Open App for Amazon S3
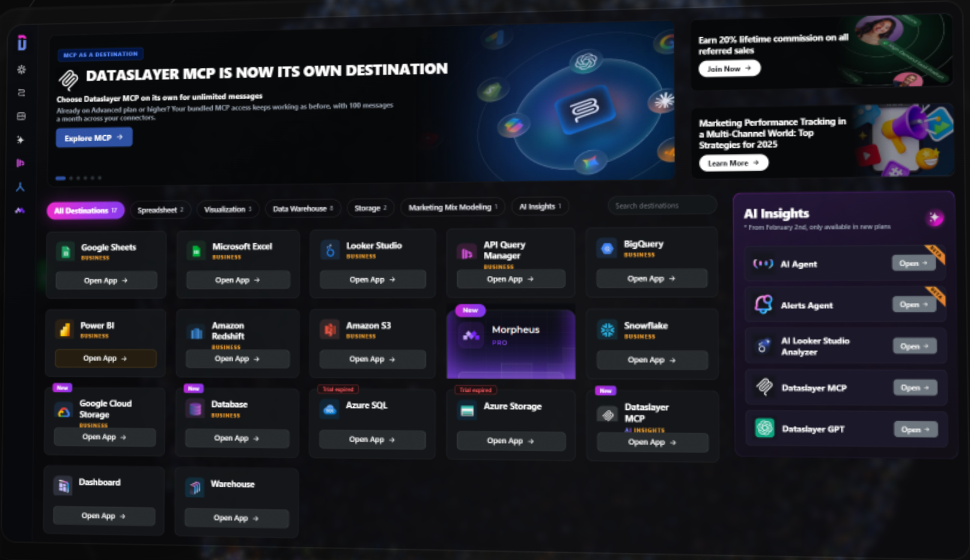The image size is (970, 560). tap(372, 359)
